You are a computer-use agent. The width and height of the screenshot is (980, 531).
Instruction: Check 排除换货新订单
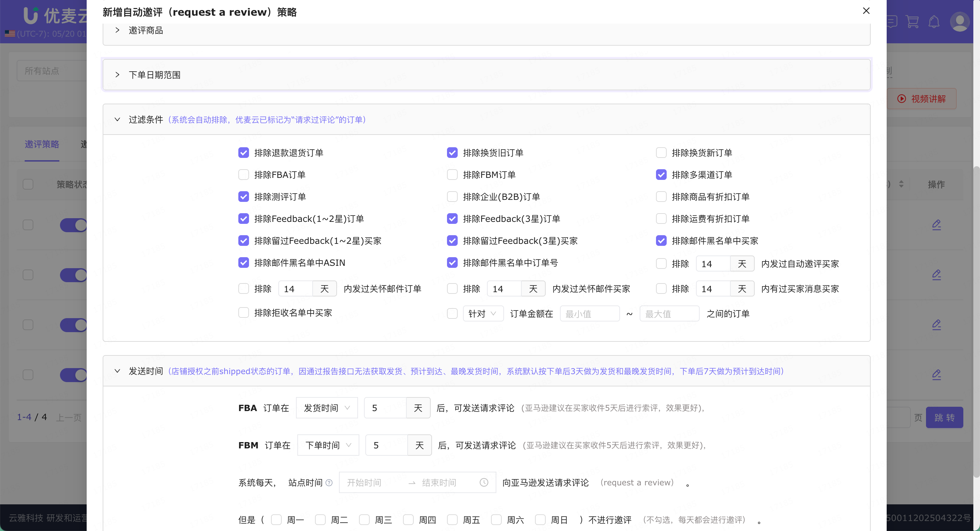[661, 153]
